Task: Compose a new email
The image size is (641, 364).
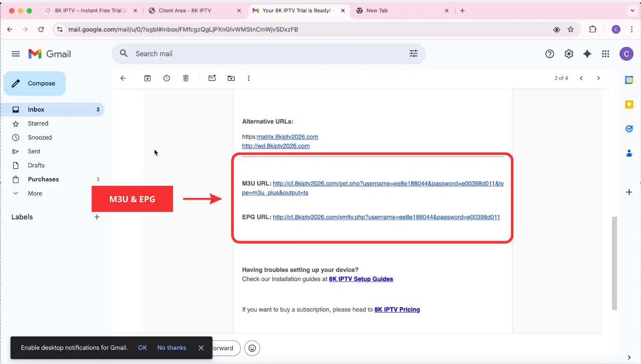Action: [x=35, y=83]
